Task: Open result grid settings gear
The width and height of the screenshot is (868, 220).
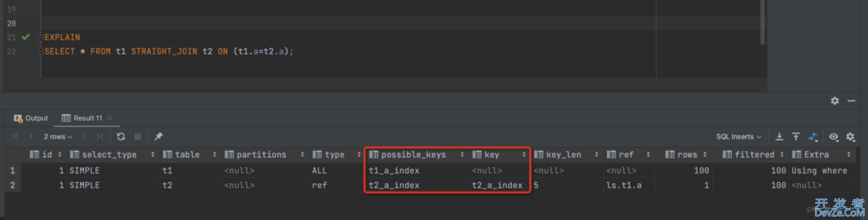Action: click(x=850, y=137)
